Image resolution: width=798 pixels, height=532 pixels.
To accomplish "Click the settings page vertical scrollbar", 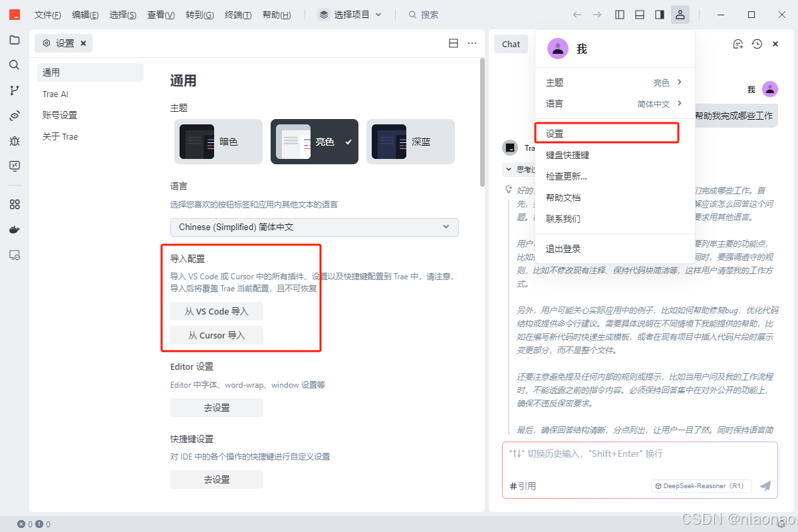I will click(482, 122).
